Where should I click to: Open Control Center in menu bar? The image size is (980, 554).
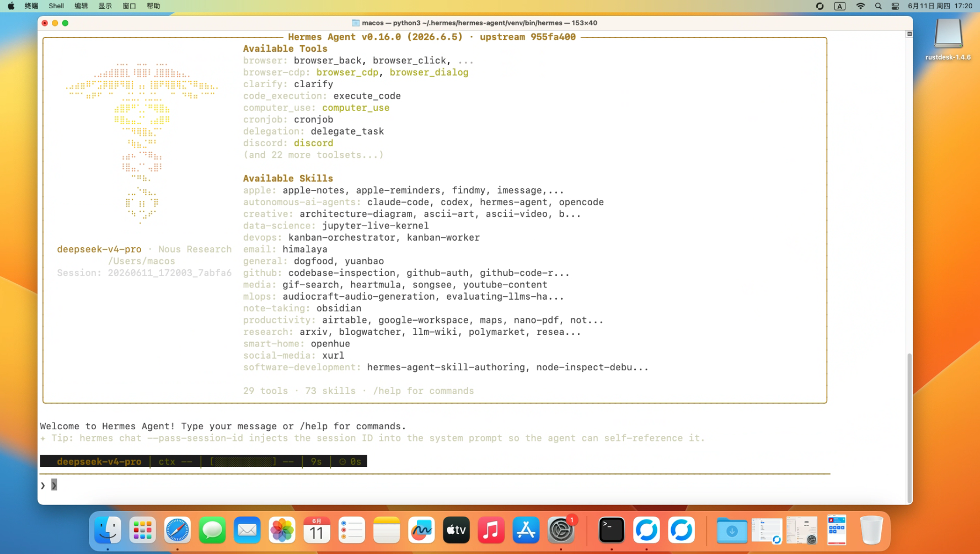[x=896, y=6]
